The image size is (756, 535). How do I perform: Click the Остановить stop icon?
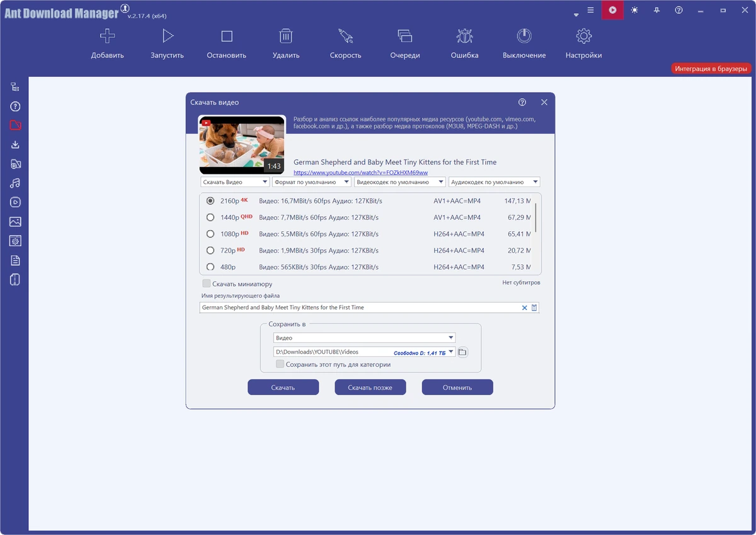click(227, 36)
